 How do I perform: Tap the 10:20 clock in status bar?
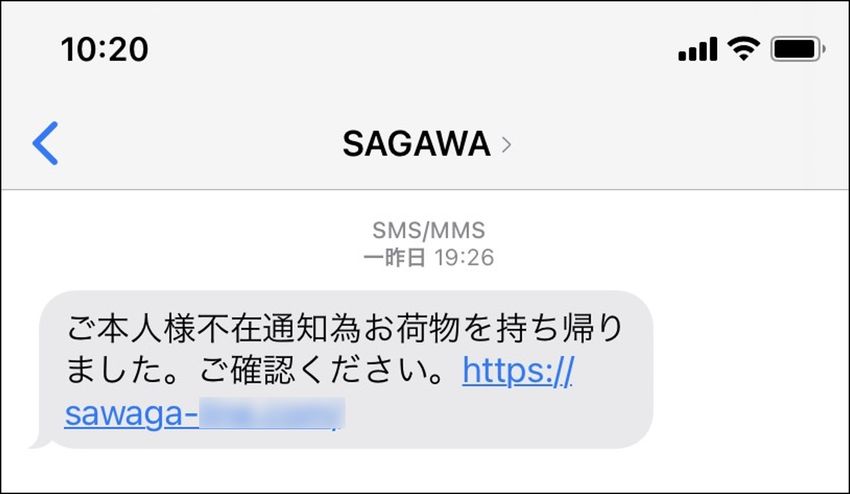point(105,49)
